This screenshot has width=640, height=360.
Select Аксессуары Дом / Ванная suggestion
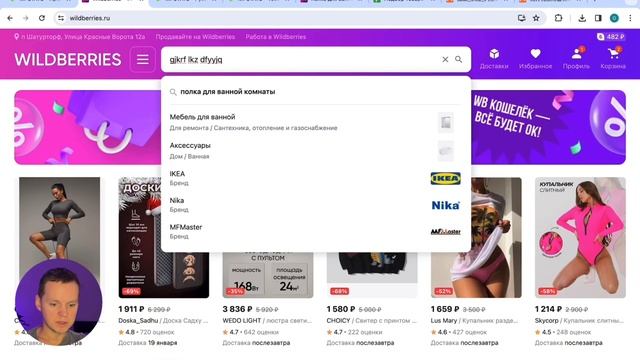pyautogui.click(x=316, y=151)
